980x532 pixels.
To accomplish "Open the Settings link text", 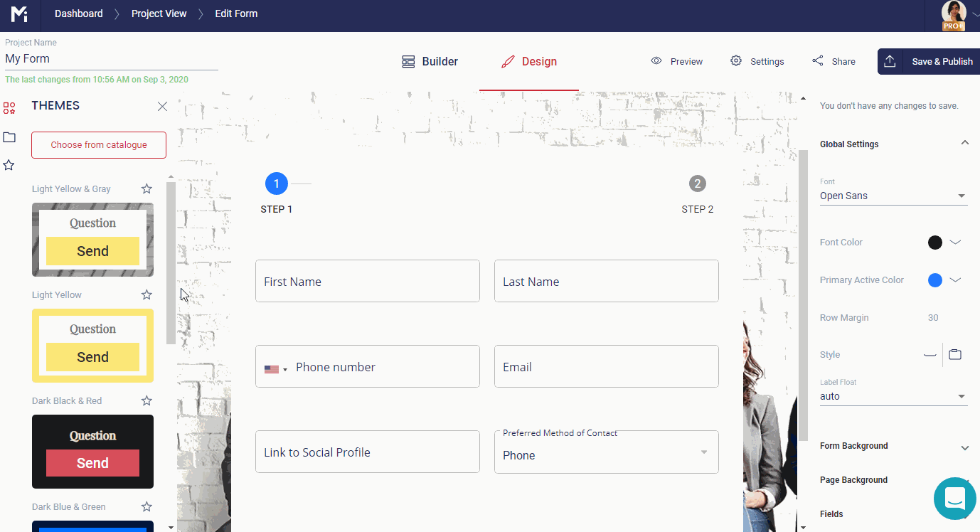I will pyautogui.click(x=767, y=62).
